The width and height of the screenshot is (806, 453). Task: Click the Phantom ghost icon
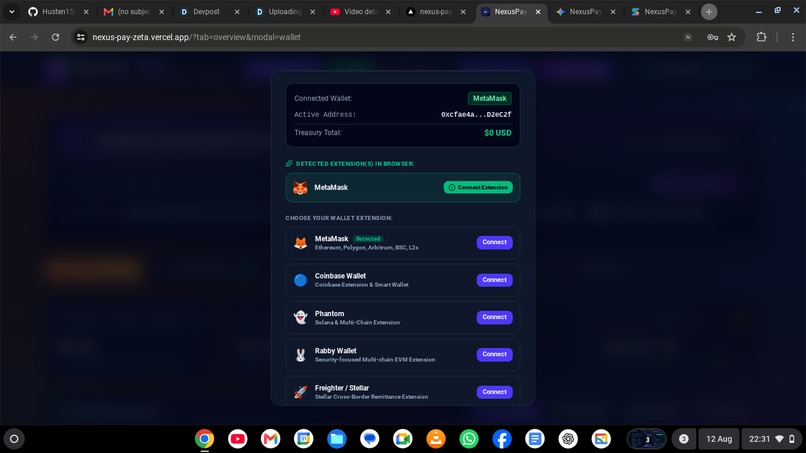[x=300, y=317]
